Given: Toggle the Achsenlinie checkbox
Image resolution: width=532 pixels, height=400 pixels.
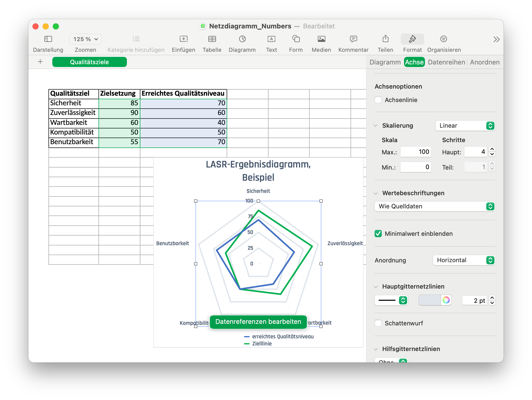Looking at the screenshot, I should [378, 100].
